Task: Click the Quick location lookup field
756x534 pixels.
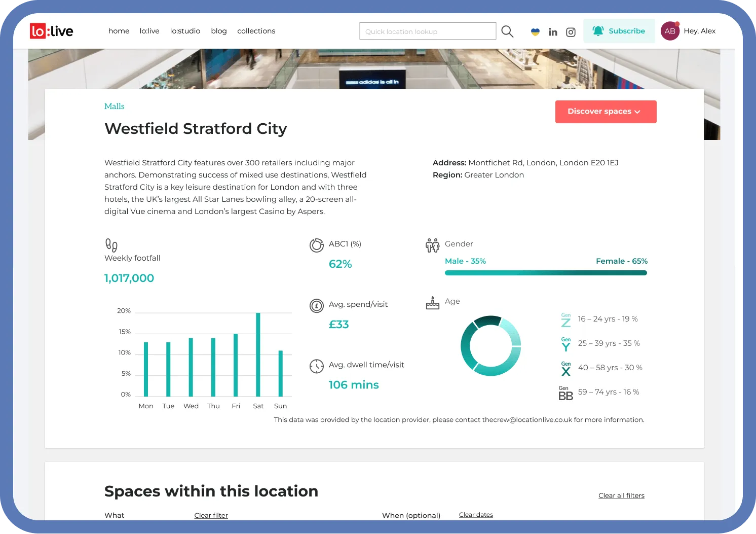Action: coord(428,31)
